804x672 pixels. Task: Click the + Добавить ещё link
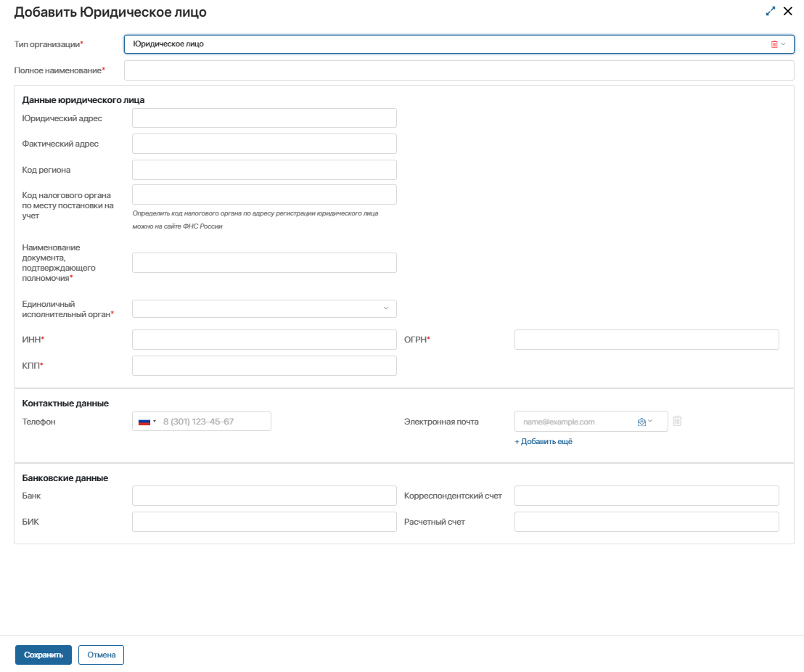pos(543,441)
